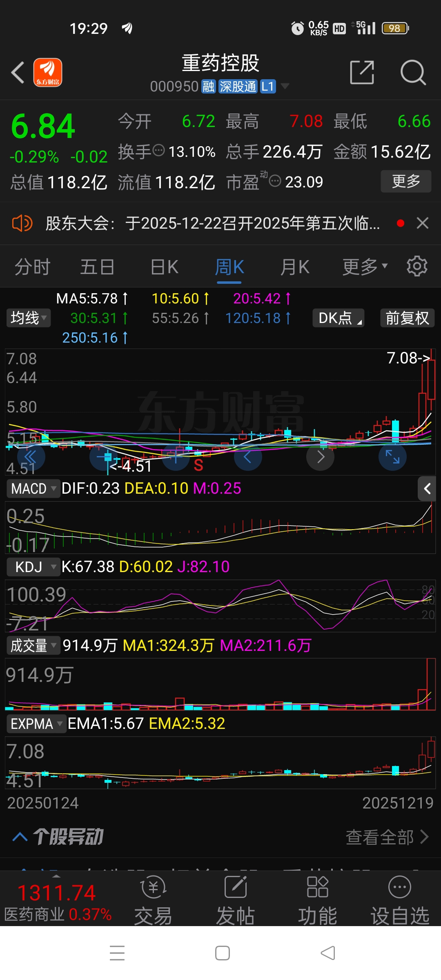Tap the MA1:324.3万 value
The width and height of the screenshot is (441, 980).
pyautogui.click(x=168, y=646)
